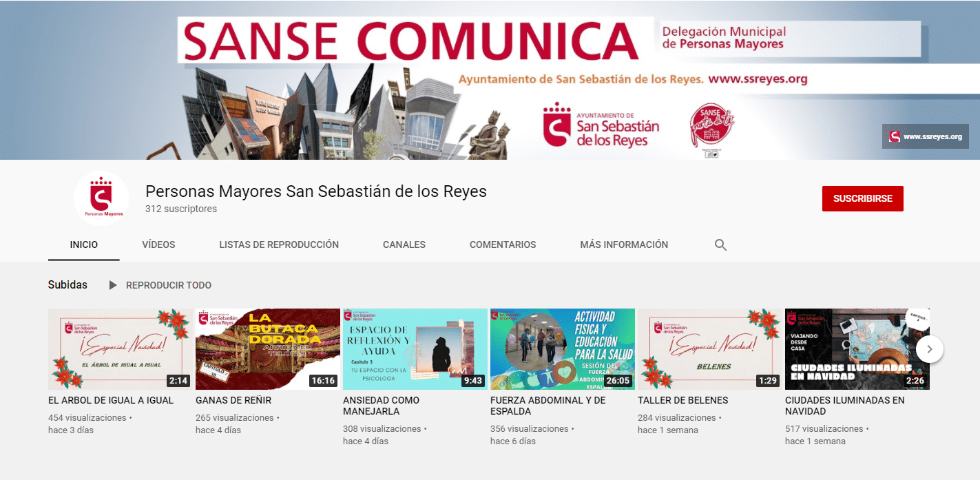Go to the Canales tab
This screenshot has width=980, height=480.
click(x=404, y=244)
